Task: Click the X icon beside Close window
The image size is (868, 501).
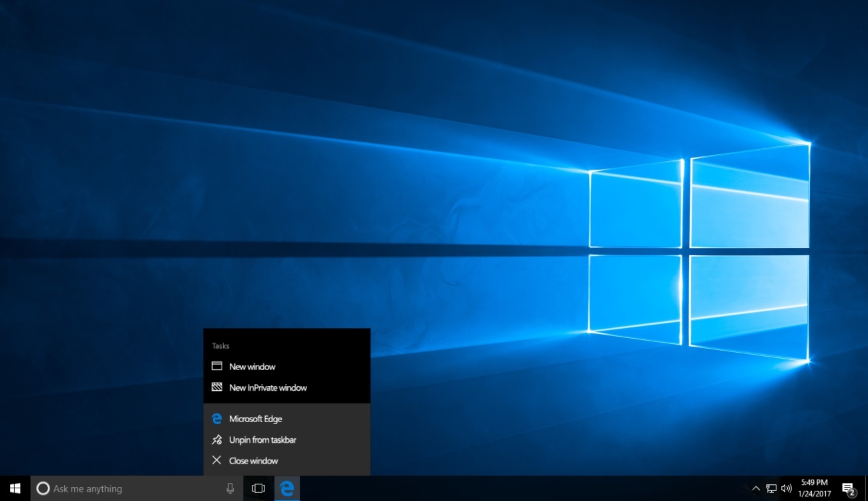Action: (216, 460)
